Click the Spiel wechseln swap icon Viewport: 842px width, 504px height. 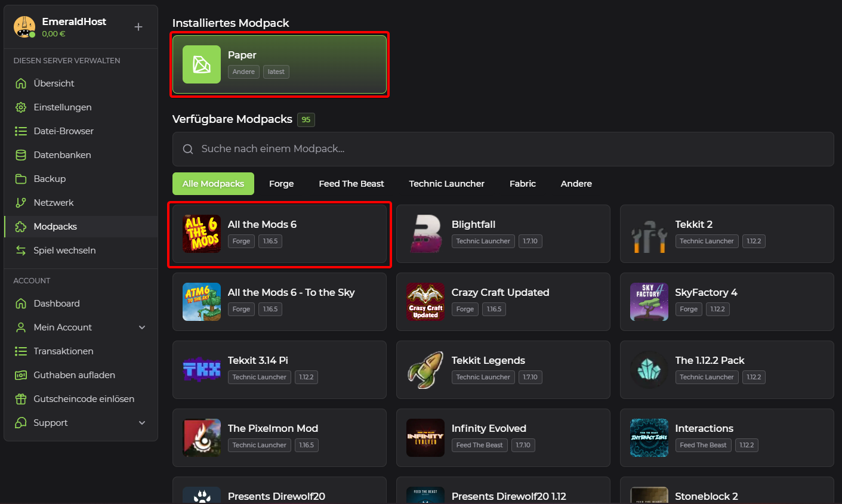[21, 251]
